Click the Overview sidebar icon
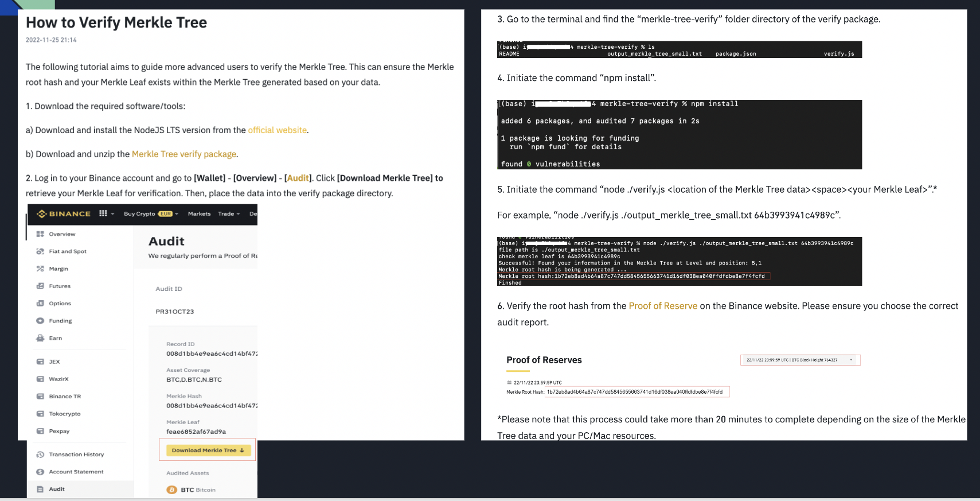Image resolution: width=980 pixels, height=501 pixels. coord(40,234)
